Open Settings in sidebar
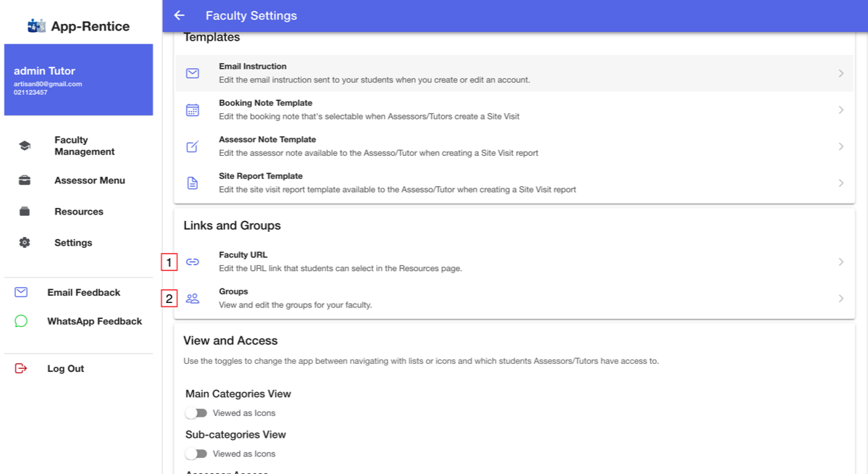The width and height of the screenshot is (868, 474). click(x=78, y=243)
